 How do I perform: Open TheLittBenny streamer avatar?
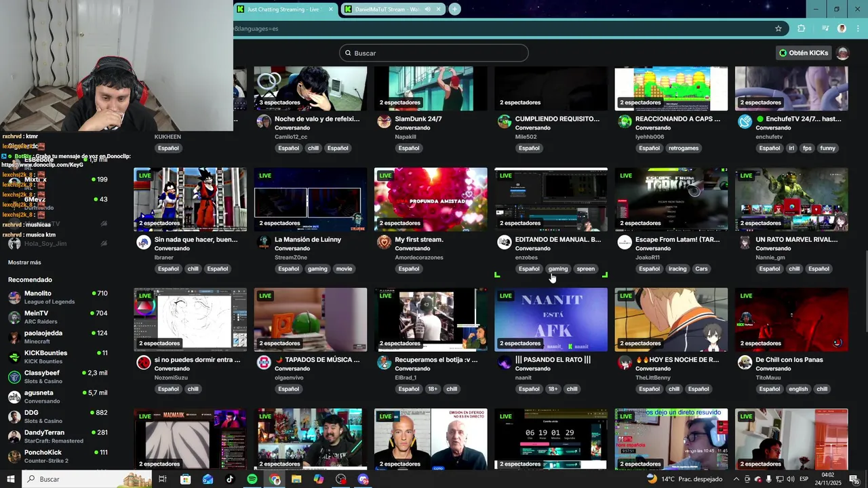pos(625,363)
